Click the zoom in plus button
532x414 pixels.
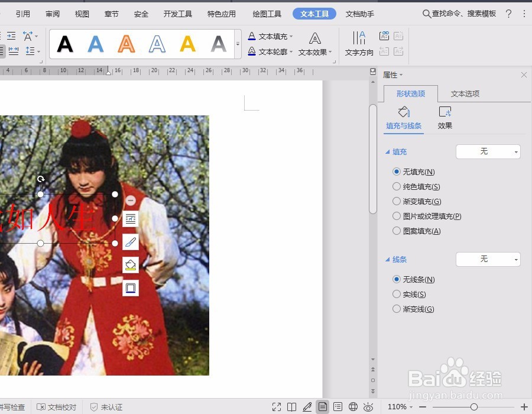pos(524,406)
